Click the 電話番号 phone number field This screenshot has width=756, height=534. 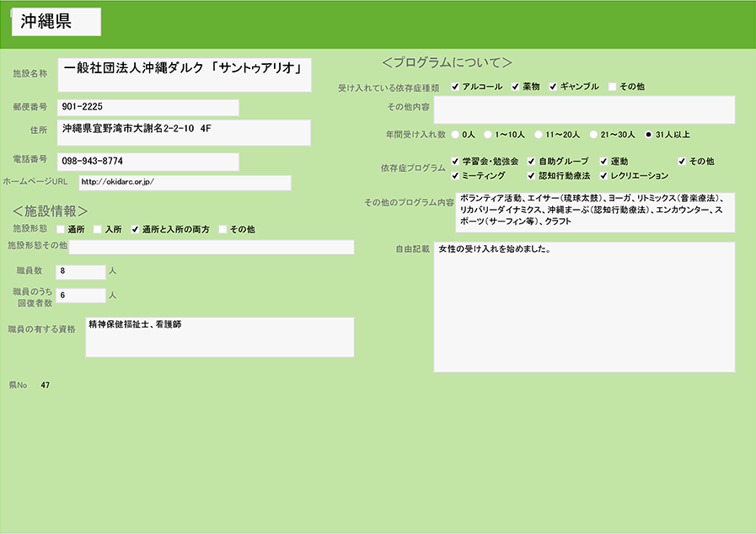point(148,161)
